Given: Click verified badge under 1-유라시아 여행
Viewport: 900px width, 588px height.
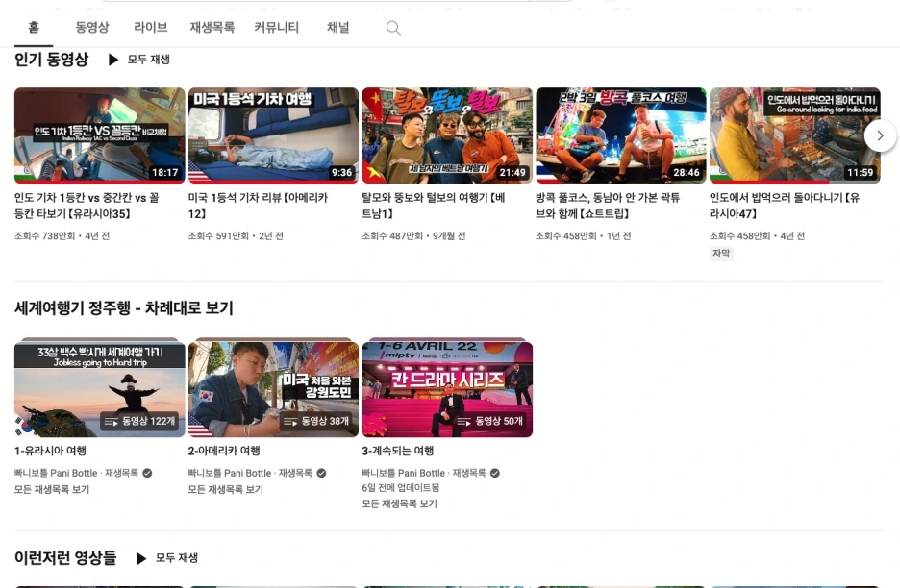Looking at the screenshot, I should coord(147,473).
